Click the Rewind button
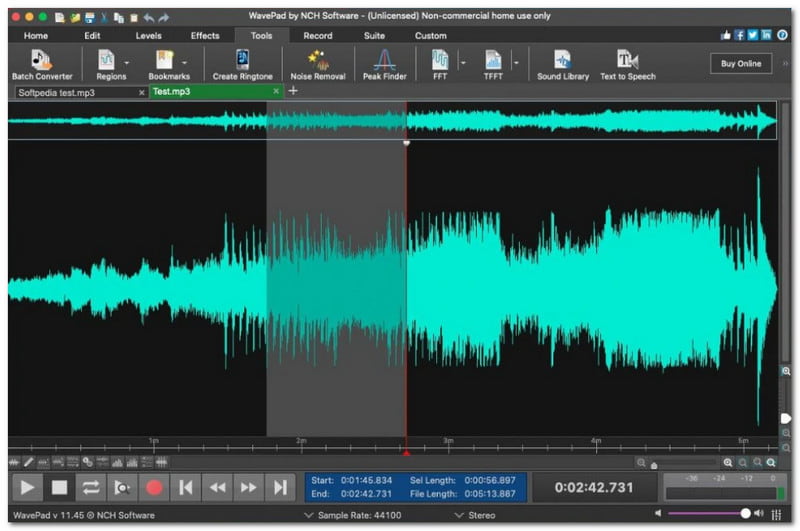 click(x=217, y=488)
